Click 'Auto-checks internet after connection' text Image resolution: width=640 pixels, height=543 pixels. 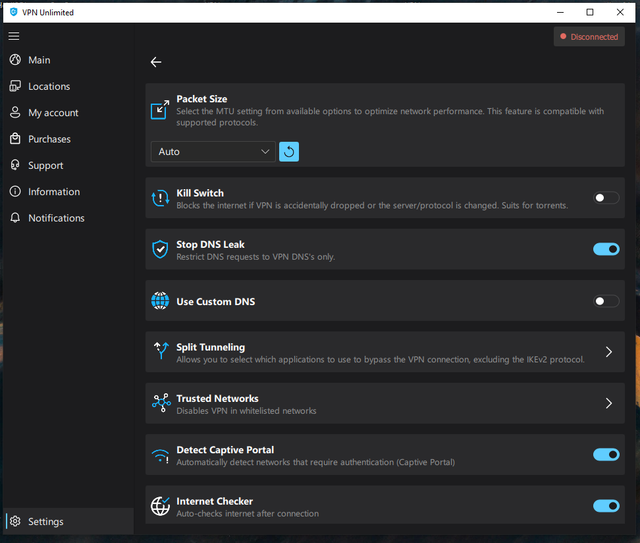pyautogui.click(x=247, y=514)
